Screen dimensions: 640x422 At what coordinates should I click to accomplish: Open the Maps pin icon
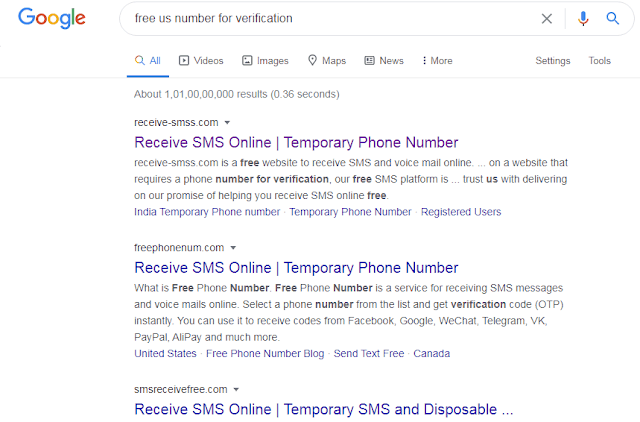point(312,60)
